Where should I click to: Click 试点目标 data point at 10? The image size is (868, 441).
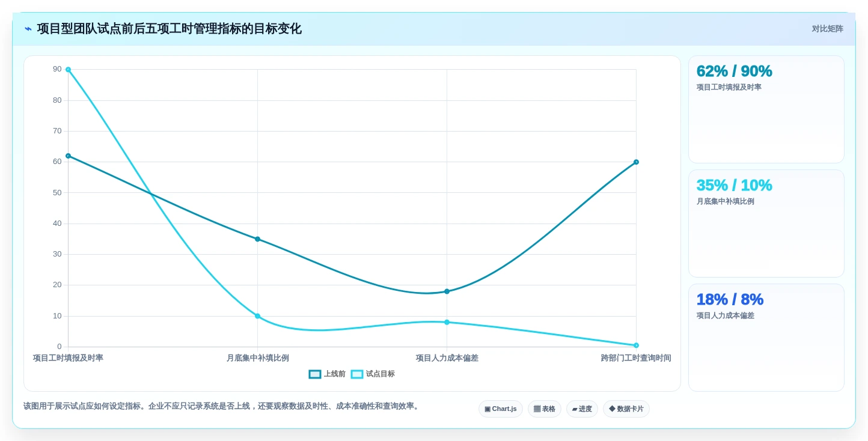[257, 316]
